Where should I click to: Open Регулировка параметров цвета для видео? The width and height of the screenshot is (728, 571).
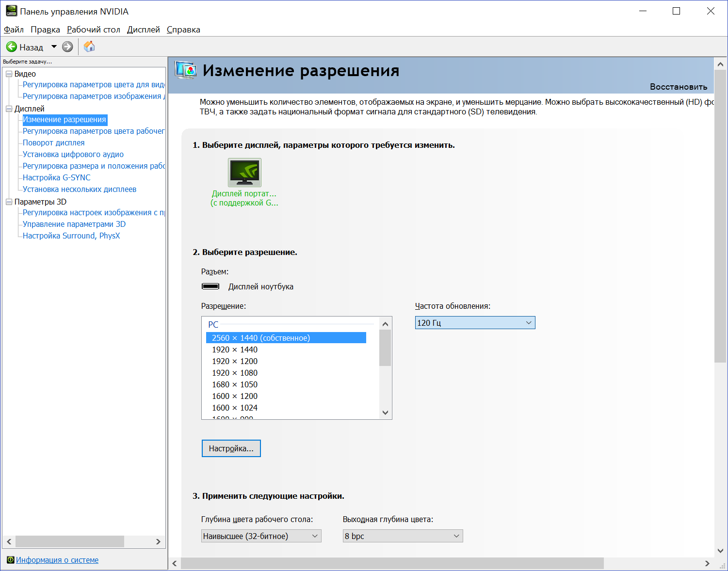click(x=94, y=84)
